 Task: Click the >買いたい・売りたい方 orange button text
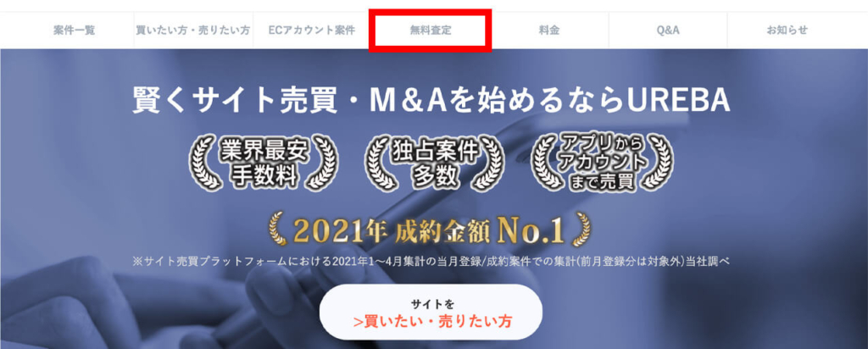(432, 322)
